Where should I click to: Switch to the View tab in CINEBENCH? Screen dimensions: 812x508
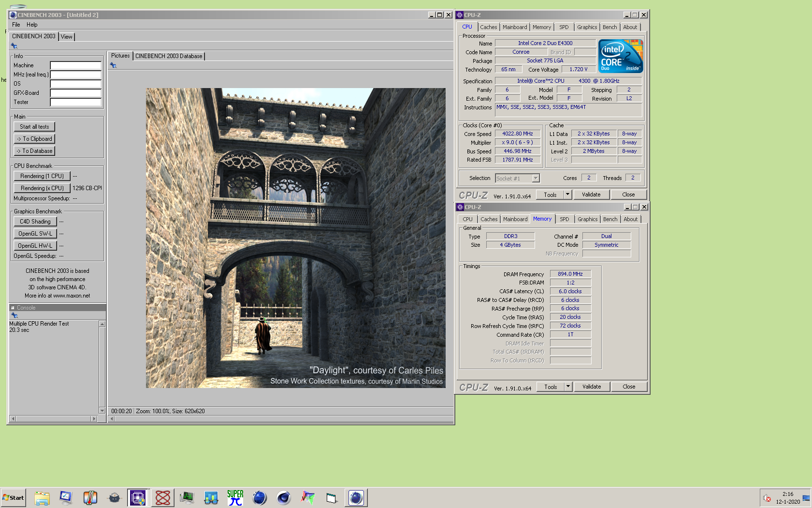click(67, 37)
